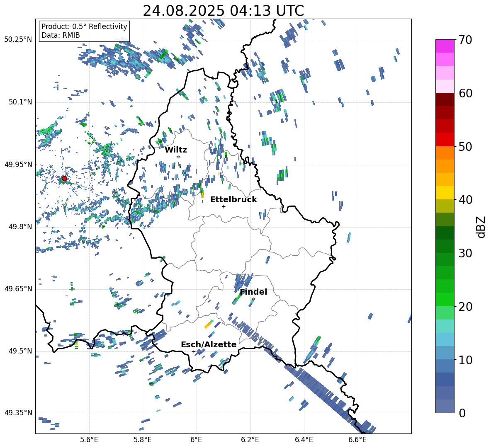Click the yellow colorbar segment at 40 dBZ
491x448 pixels.
tap(445, 193)
